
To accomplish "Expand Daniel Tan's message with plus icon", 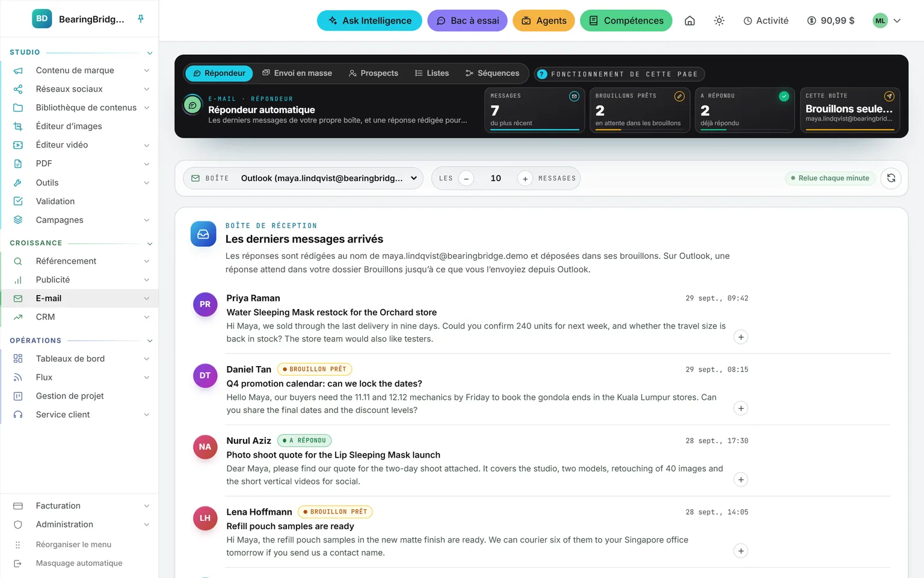I will coord(741,408).
